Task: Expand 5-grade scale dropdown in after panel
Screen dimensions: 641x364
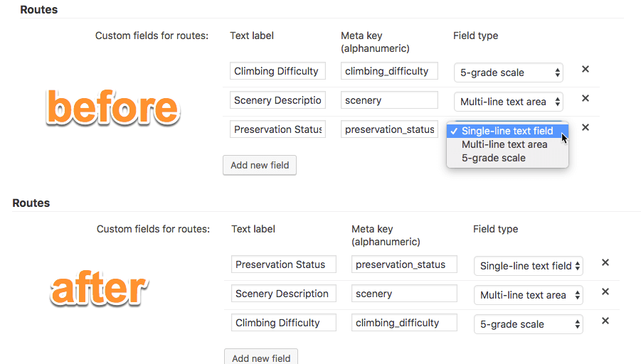Action: click(x=528, y=324)
